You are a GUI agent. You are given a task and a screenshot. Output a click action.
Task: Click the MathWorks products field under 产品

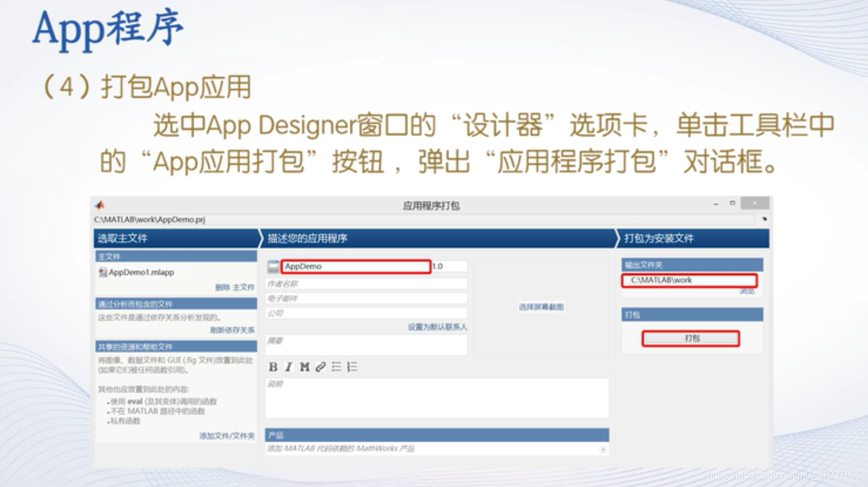(436, 449)
